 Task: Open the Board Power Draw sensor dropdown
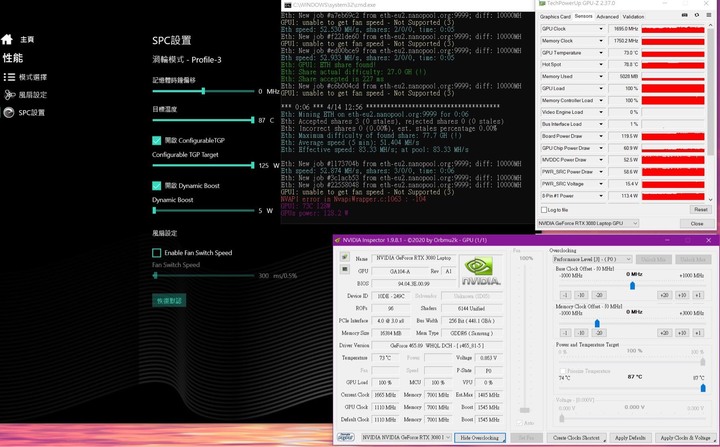point(600,136)
